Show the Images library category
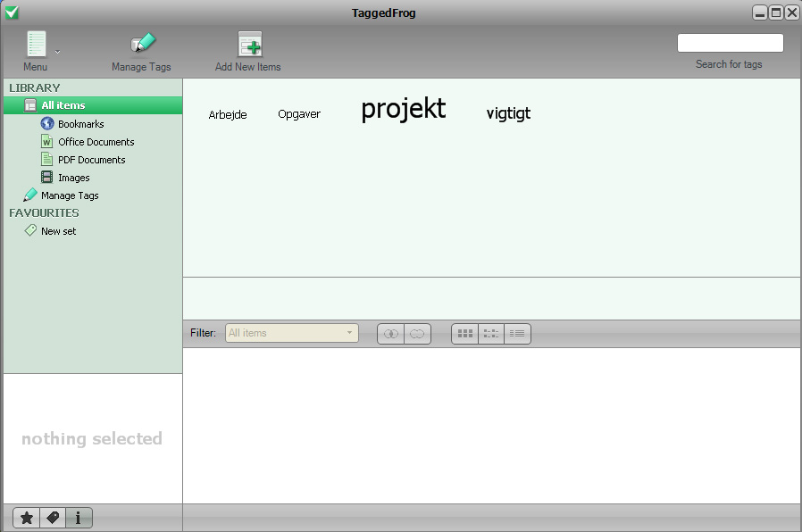The width and height of the screenshot is (802, 532). click(73, 178)
